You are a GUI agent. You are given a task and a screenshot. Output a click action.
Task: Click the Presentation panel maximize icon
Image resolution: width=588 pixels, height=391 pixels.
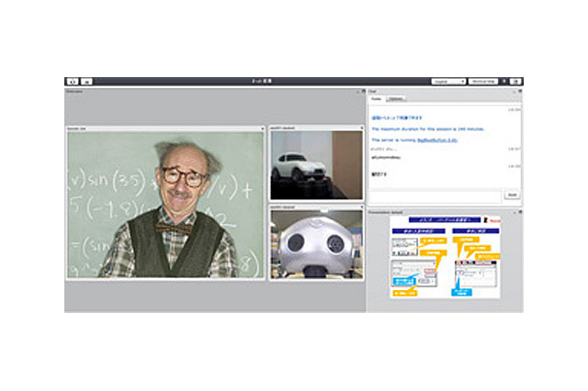point(519,211)
